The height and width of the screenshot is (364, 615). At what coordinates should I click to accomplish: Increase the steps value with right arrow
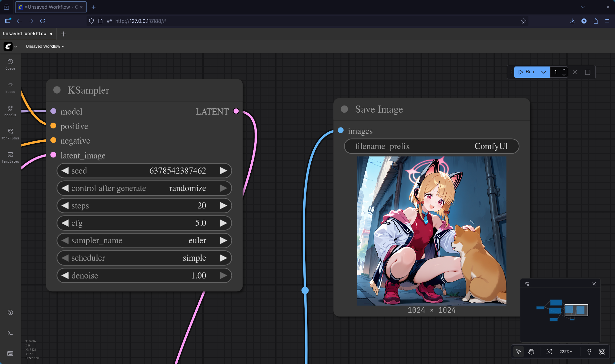pyautogui.click(x=223, y=206)
